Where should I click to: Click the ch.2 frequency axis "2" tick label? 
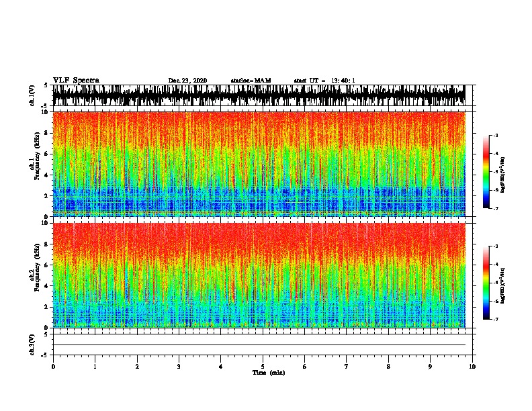[47, 307]
